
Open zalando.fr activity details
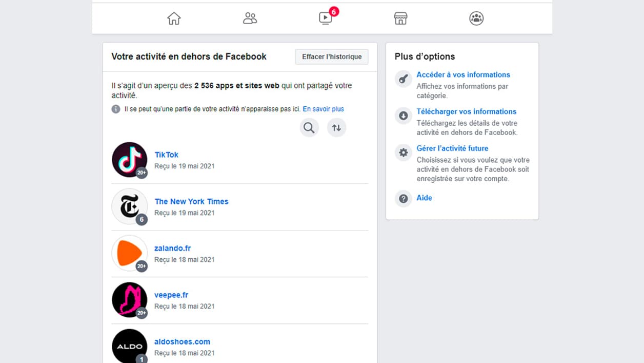173,248
